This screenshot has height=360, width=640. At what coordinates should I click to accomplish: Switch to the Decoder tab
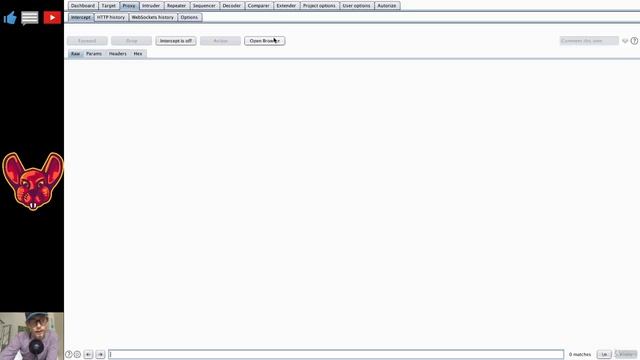pyautogui.click(x=231, y=6)
